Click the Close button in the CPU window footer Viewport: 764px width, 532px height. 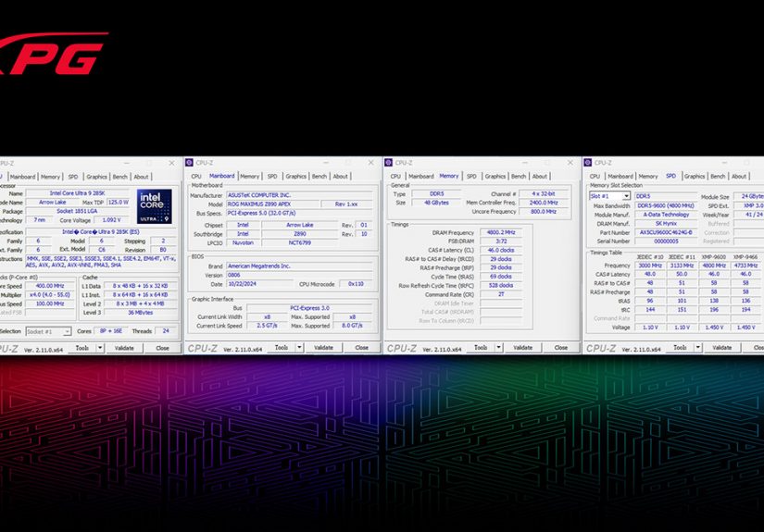[162, 348]
